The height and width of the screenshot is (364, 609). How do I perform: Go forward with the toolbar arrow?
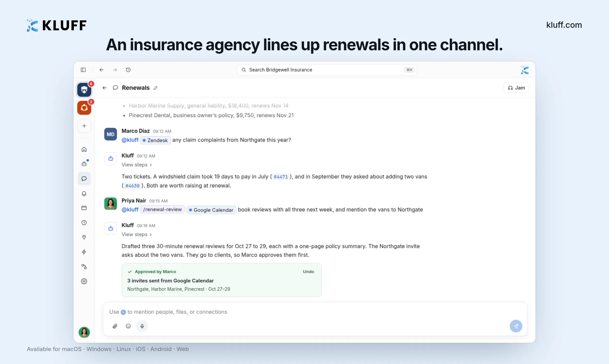tap(115, 70)
